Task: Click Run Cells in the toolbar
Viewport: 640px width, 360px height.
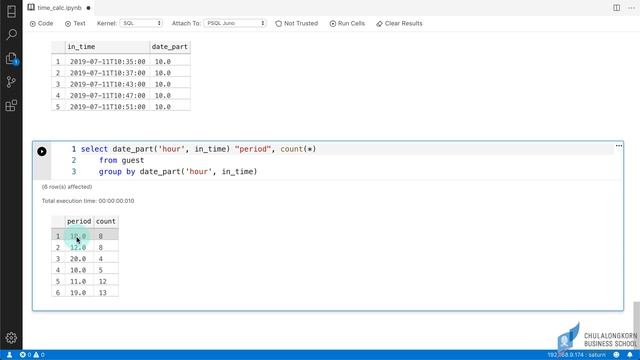Action: 347,24
